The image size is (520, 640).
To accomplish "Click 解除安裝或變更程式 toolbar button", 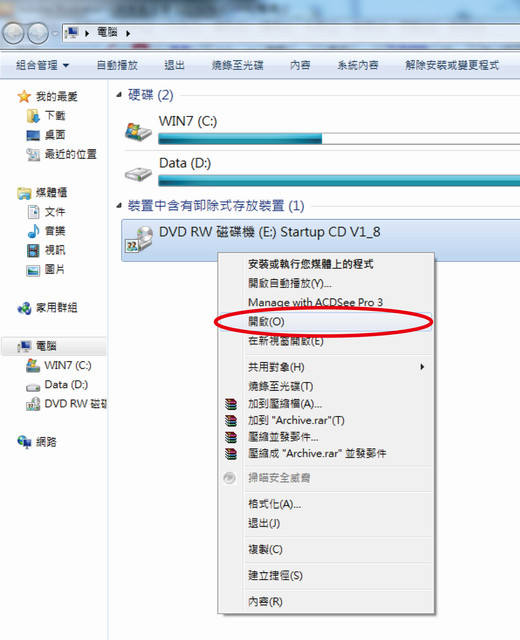I will tap(452, 65).
